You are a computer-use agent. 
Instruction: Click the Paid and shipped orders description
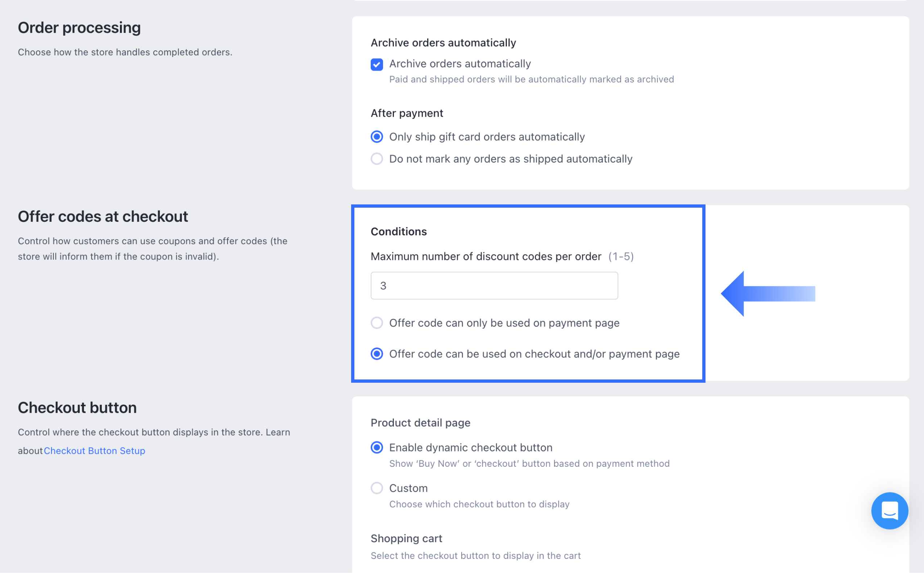[531, 79]
